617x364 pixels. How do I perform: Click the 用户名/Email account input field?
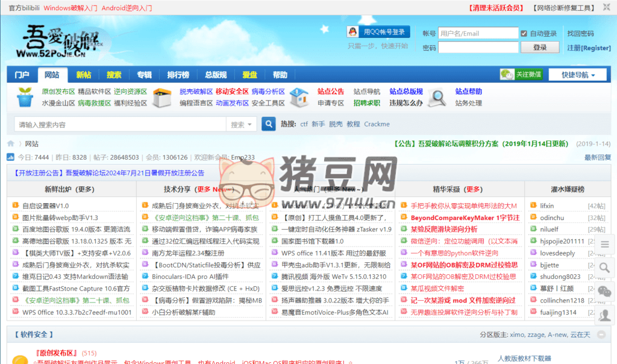pyautogui.click(x=478, y=34)
